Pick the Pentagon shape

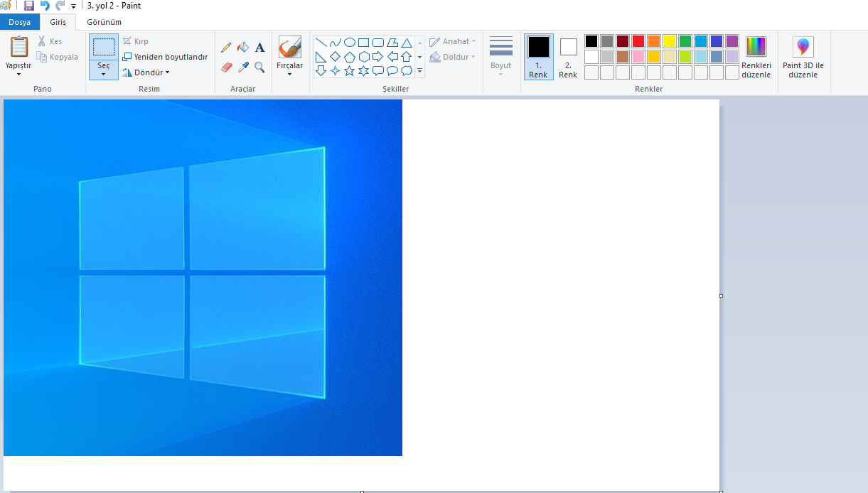tap(349, 57)
